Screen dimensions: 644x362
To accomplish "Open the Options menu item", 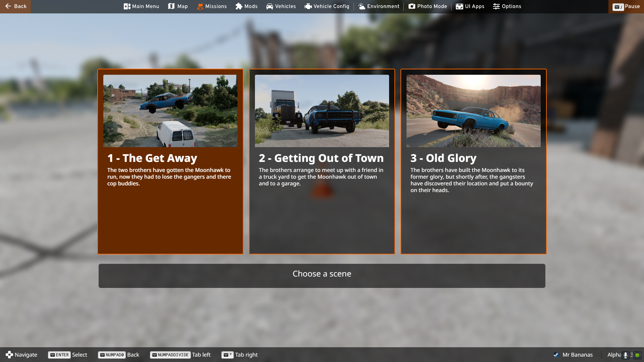I will [507, 6].
